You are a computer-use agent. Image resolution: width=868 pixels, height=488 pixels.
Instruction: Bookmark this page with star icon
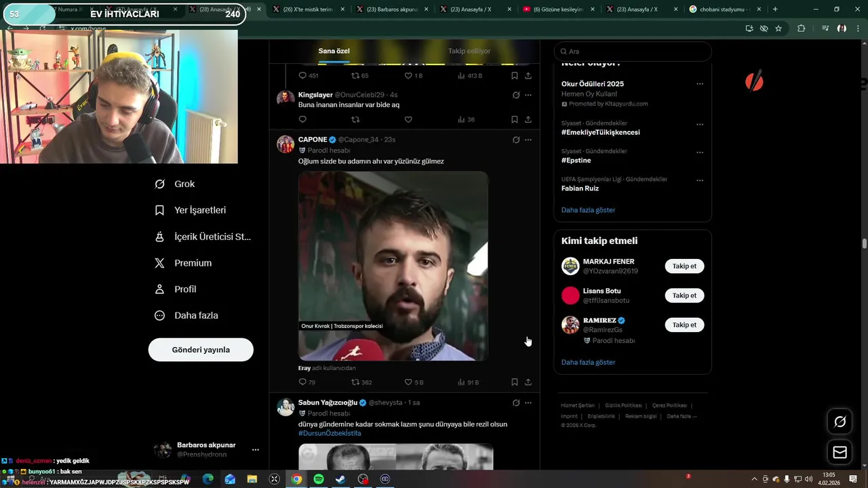[778, 28]
